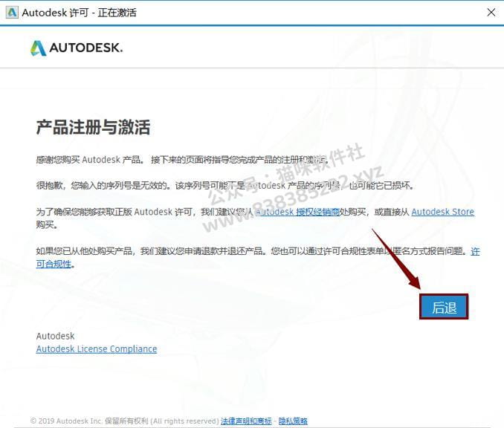
Task: Open the Autodesk 授权经销商 link
Action: 297,212
